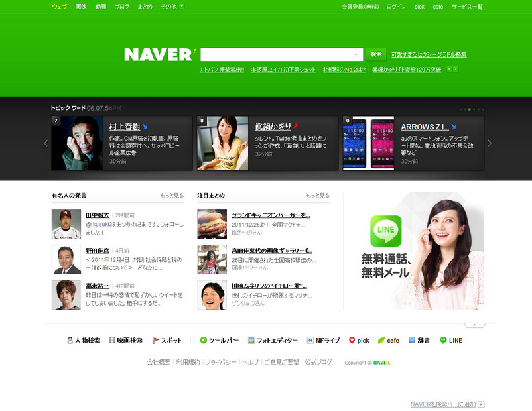Open 福永祐一 name link
Screen dimensions: 532x411
tap(98, 286)
